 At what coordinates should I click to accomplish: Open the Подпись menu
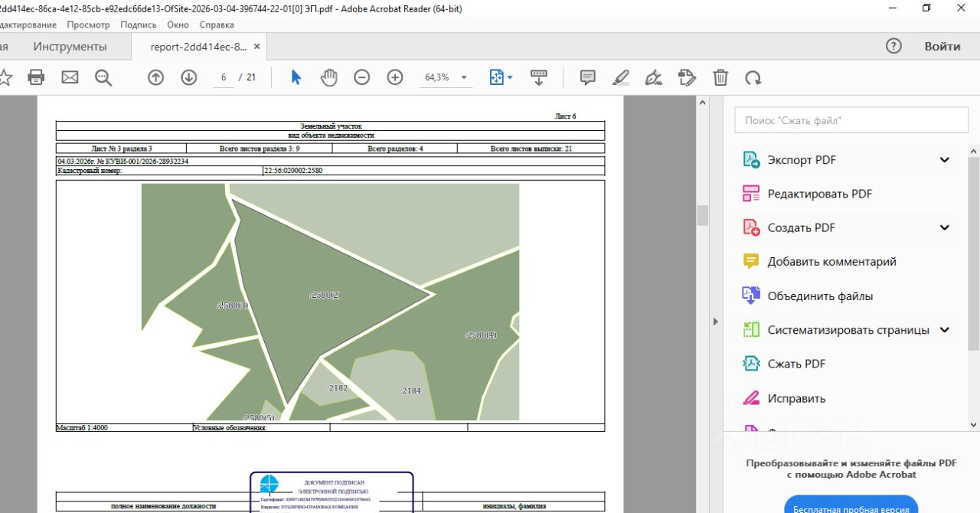click(139, 25)
